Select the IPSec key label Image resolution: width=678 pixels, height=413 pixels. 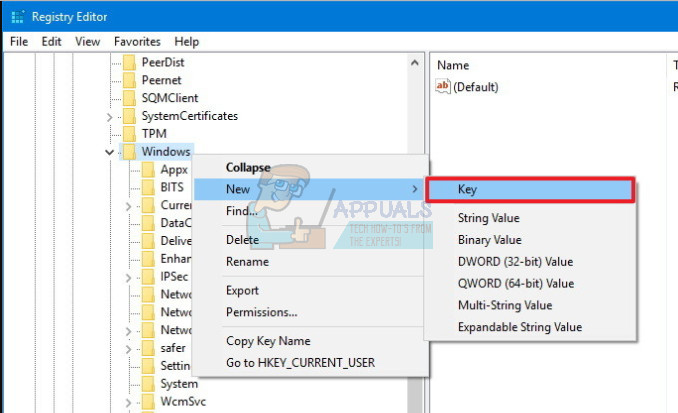coord(174,277)
